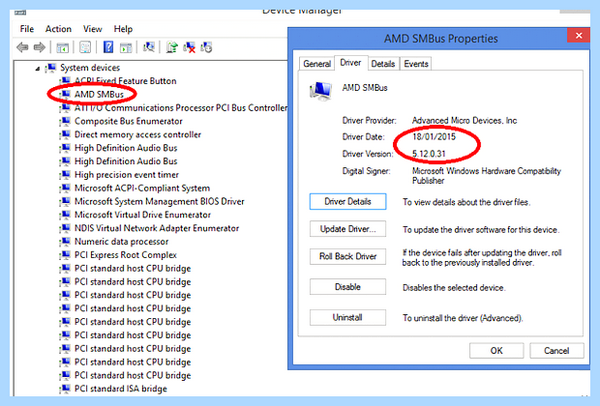
Task: Select Microsoft Virtual Drive Enumerator
Action: point(142,215)
